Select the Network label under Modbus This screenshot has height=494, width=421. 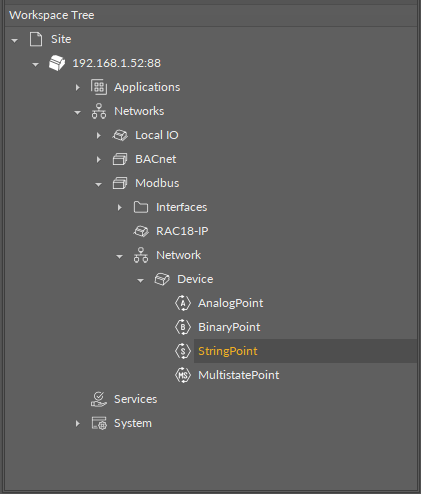(179, 255)
